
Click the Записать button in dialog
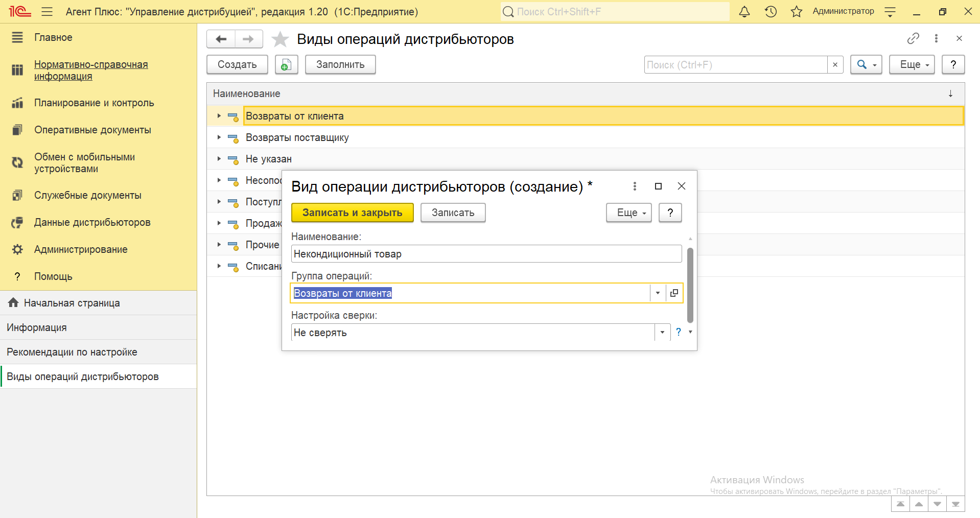(x=453, y=213)
